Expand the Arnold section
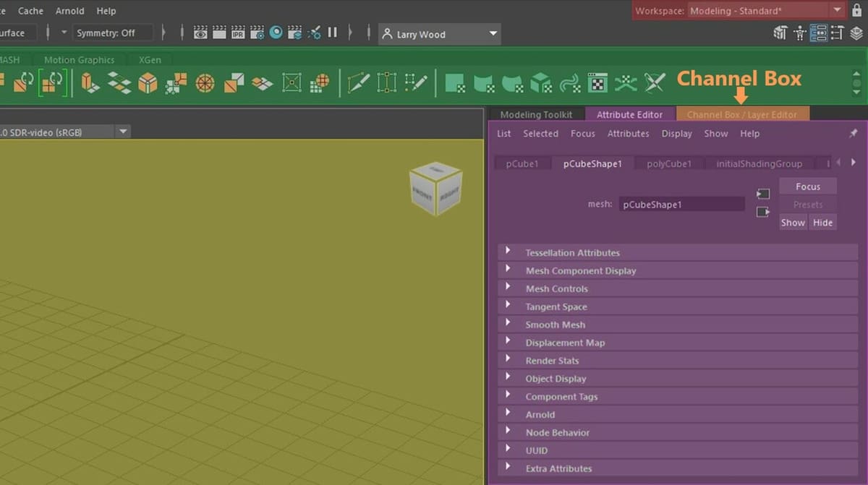The width and height of the screenshot is (868, 485). [678, 414]
